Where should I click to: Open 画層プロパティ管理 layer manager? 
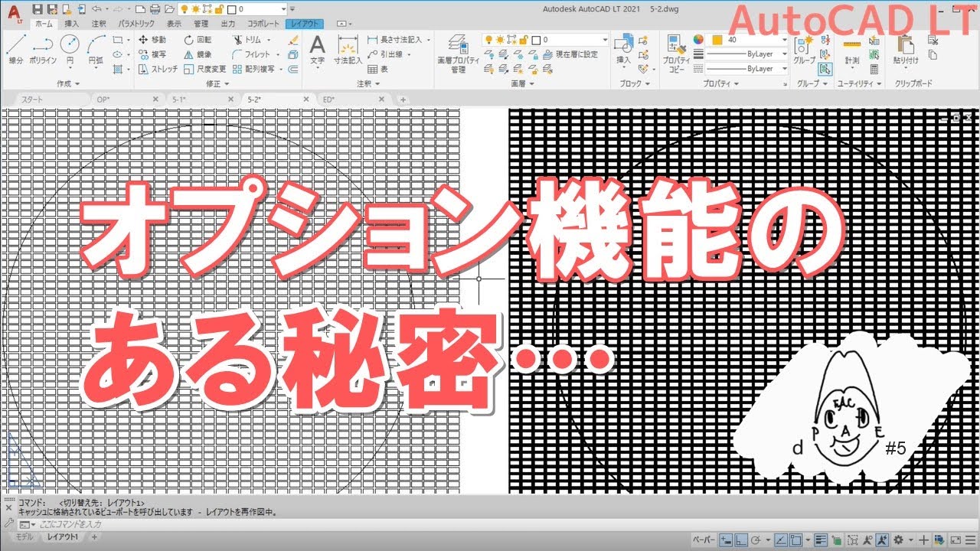[458, 54]
